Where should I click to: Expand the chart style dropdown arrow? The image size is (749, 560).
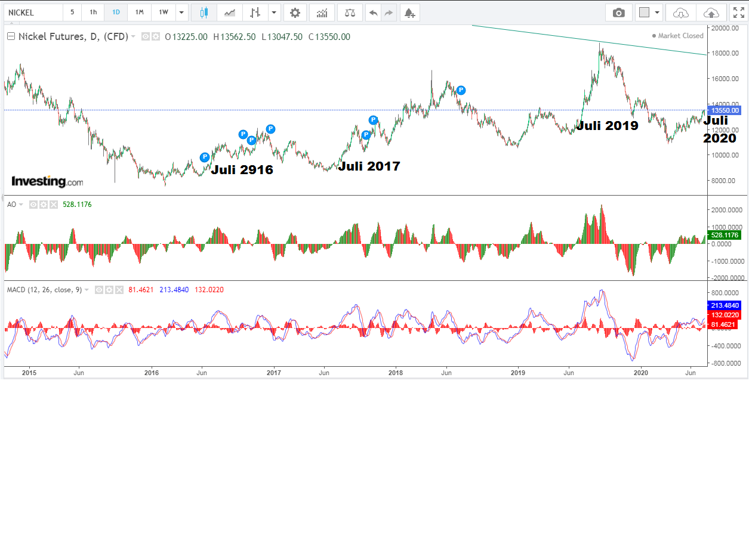click(274, 13)
